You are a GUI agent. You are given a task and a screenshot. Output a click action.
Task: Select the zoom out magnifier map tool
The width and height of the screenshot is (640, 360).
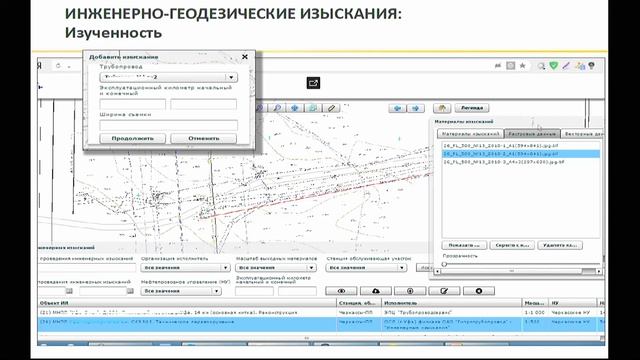pyautogui.click(x=277, y=108)
